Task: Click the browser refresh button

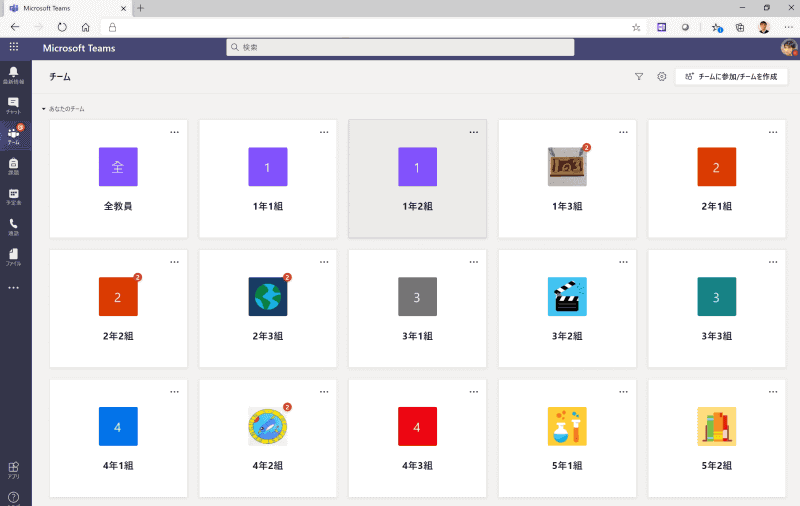Action: coord(62,27)
